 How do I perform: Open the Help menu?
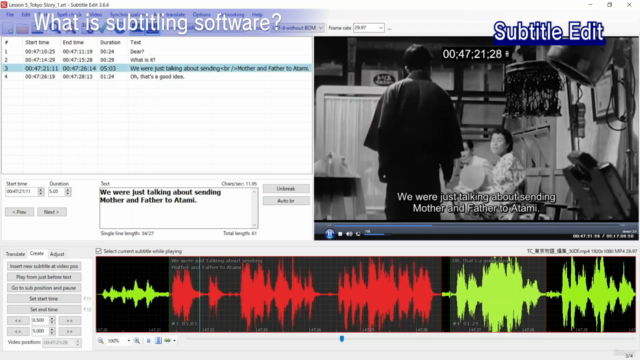[x=257, y=14]
